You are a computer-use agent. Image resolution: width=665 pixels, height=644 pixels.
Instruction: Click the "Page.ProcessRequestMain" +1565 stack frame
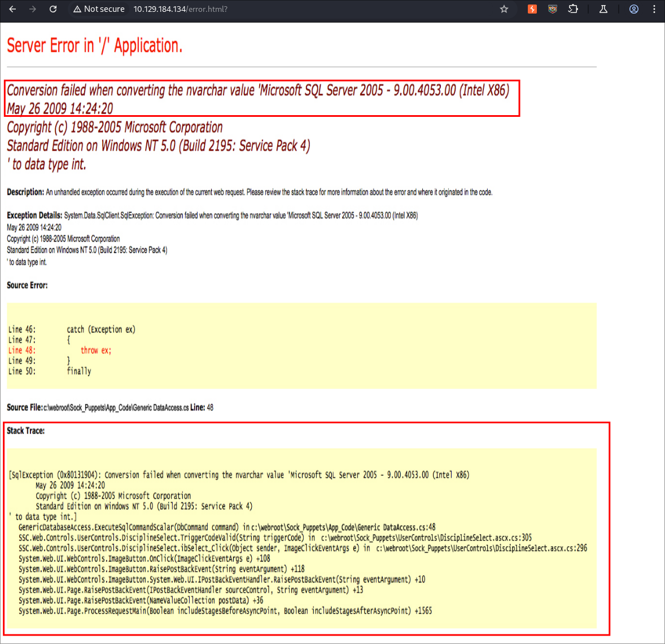click(x=225, y=611)
